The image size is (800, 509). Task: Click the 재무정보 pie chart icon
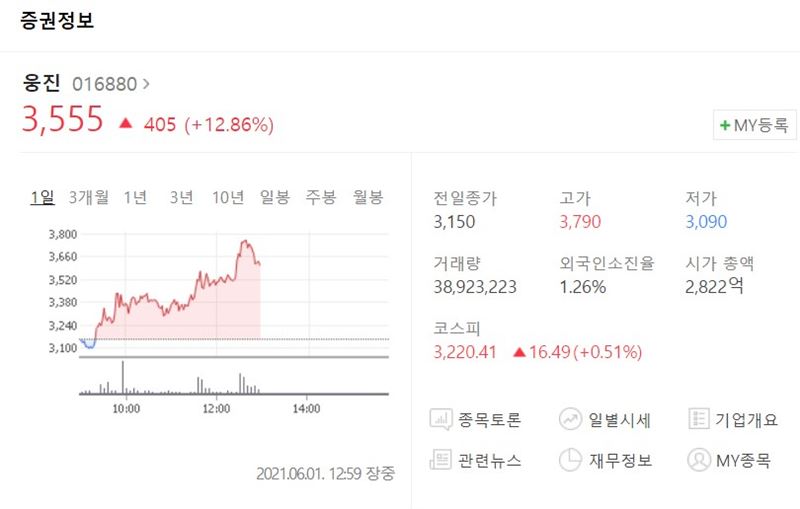pos(570,460)
